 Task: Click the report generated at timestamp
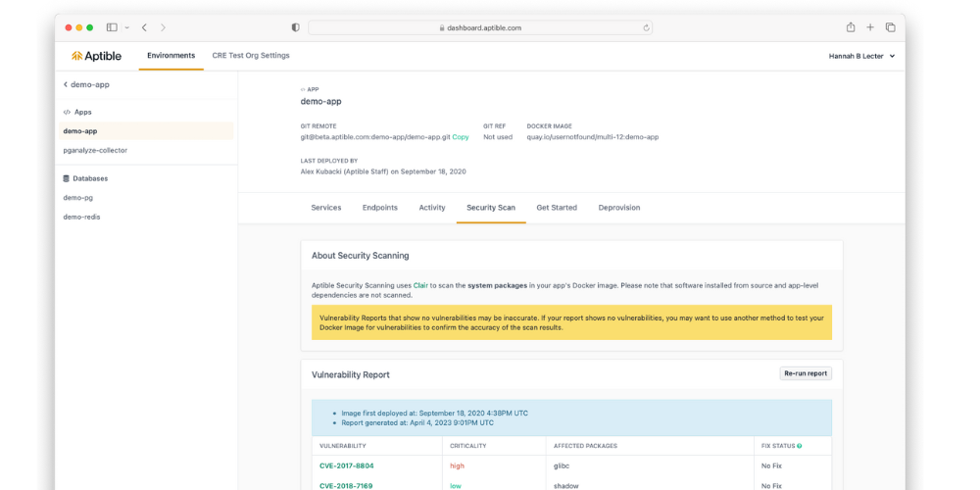[417, 423]
